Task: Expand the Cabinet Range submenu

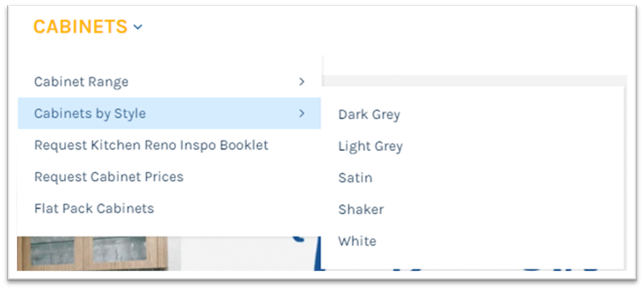Action: point(82,82)
